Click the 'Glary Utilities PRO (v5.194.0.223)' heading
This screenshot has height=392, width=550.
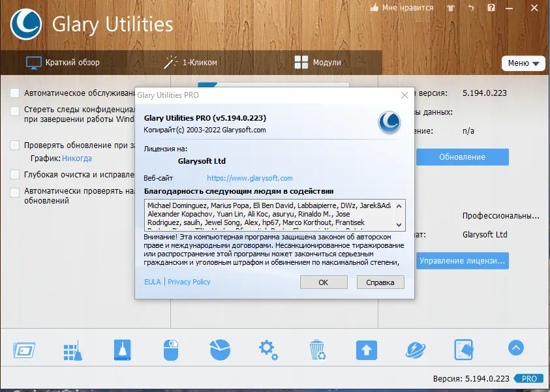tap(205, 118)
